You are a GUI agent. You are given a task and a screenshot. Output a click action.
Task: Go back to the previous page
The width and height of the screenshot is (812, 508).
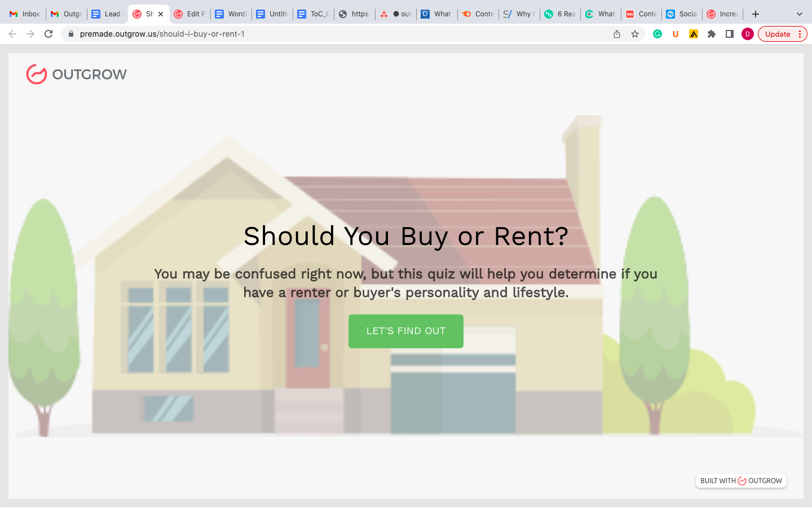coord(12,34)
